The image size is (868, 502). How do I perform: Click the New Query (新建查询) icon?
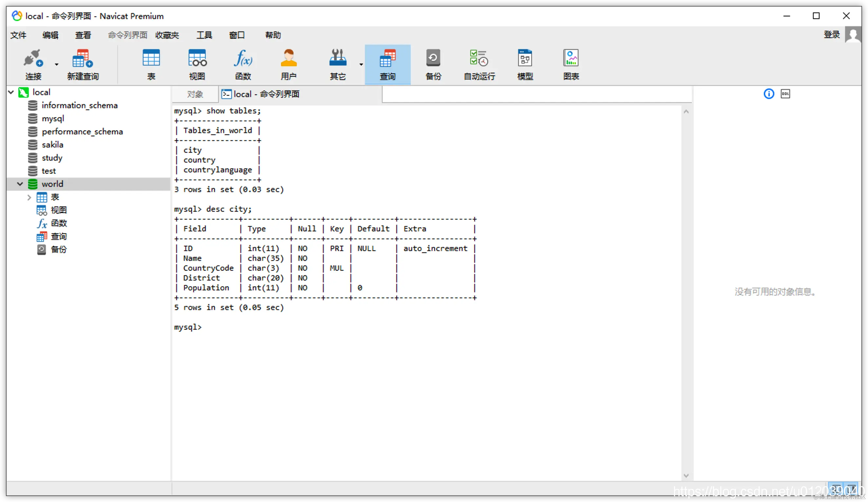pyautogui.click(x=83, y=65)
